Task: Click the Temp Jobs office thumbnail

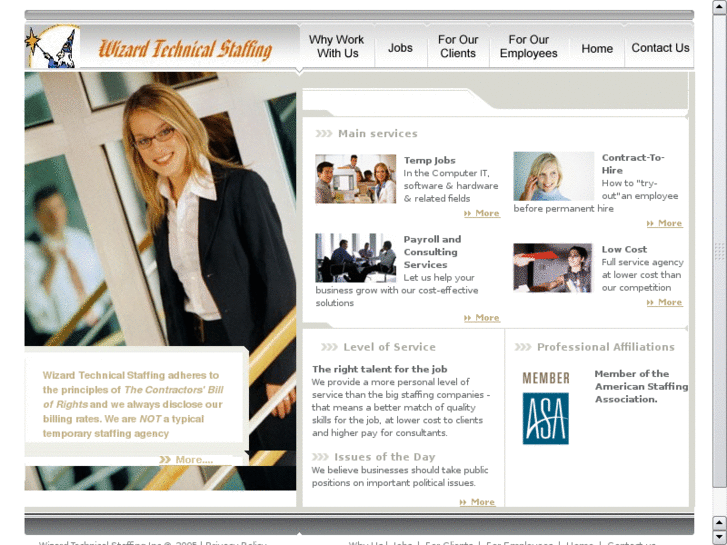Action: pos(356,179)
